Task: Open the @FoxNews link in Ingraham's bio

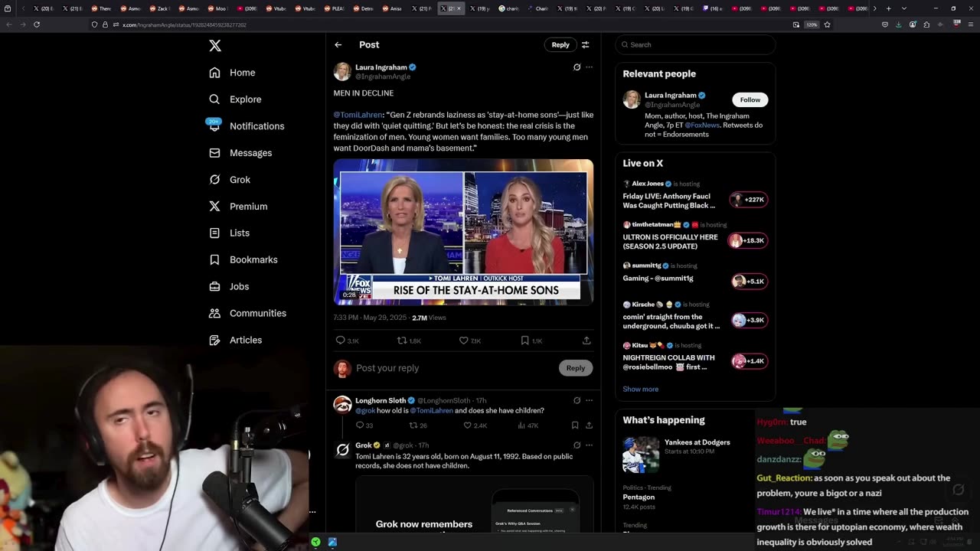Action: [x=702, y=125]
